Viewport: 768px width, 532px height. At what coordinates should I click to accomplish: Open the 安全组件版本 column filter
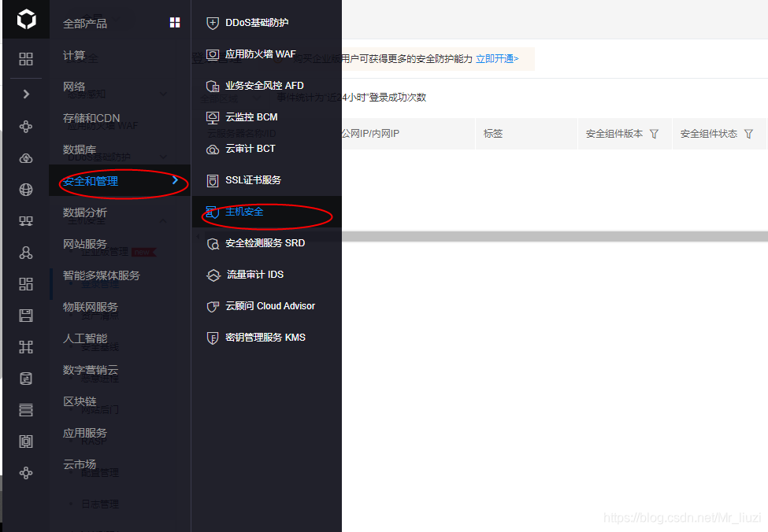pos(654,134)
